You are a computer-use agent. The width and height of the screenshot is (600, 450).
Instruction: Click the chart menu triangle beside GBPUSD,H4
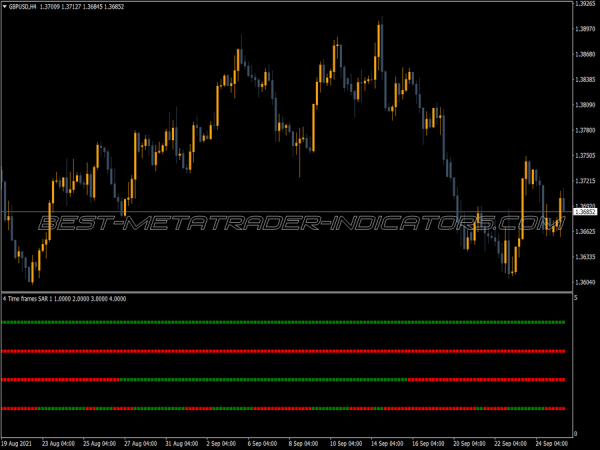[x=5, y=7]
